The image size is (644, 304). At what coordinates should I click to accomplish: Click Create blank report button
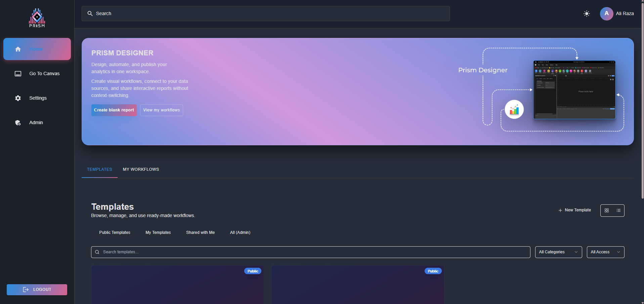point(114,110)
